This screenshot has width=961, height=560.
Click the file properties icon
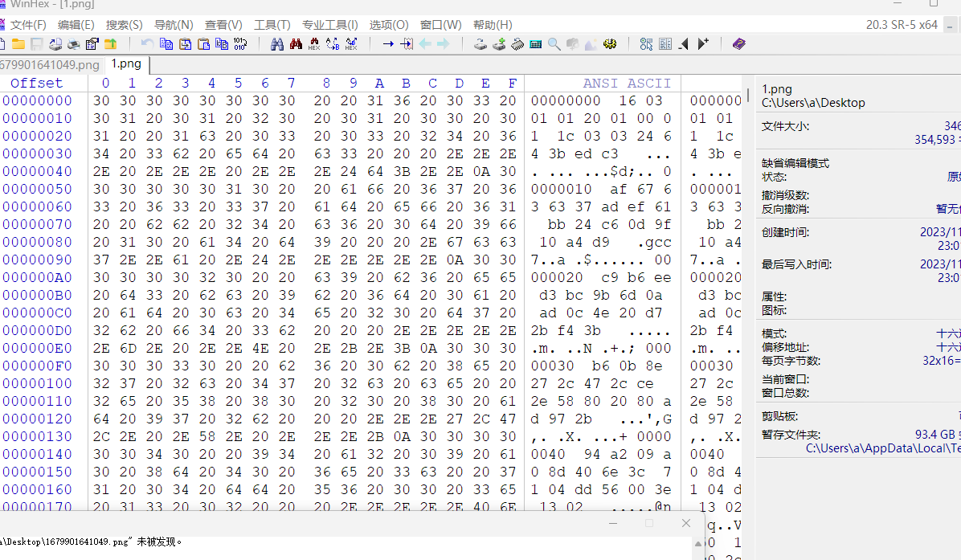(92, 44)
